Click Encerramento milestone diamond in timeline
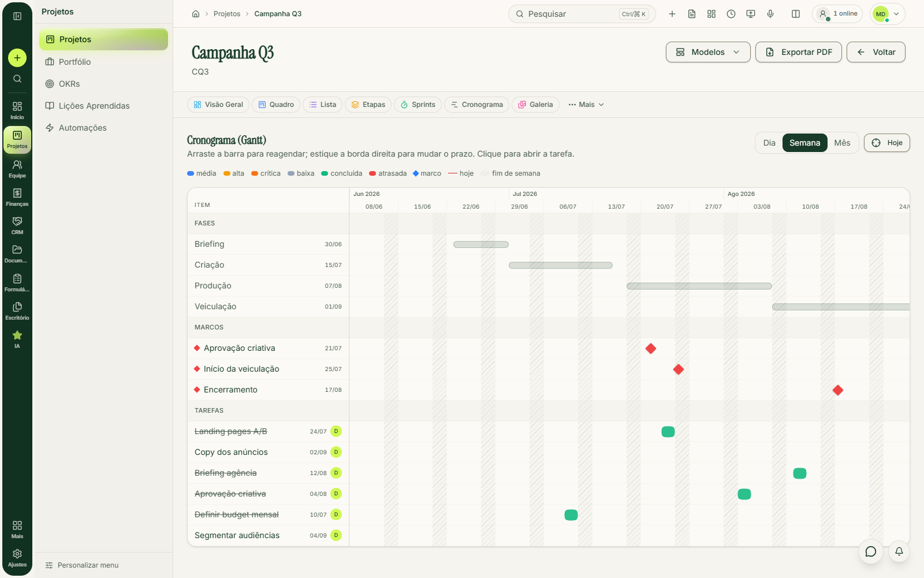The image size is (924, 578). tap(838, 390)
